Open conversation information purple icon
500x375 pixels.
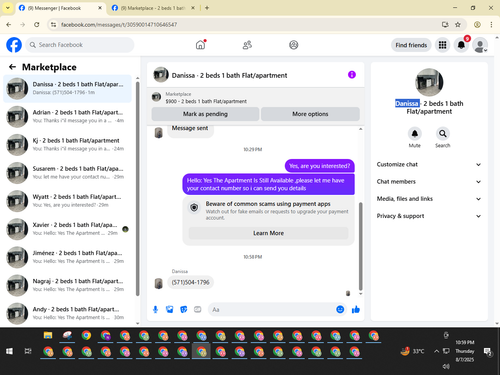(352, 75)
